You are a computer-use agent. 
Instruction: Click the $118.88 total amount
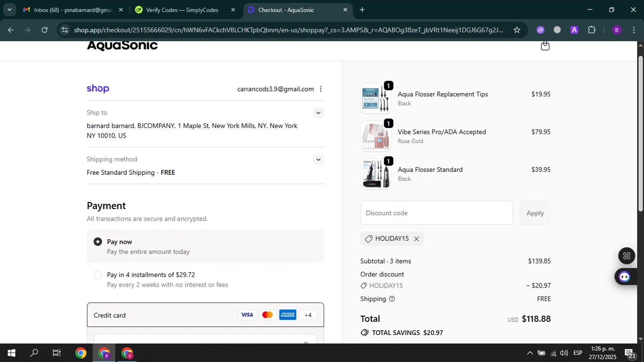point(536,319)
